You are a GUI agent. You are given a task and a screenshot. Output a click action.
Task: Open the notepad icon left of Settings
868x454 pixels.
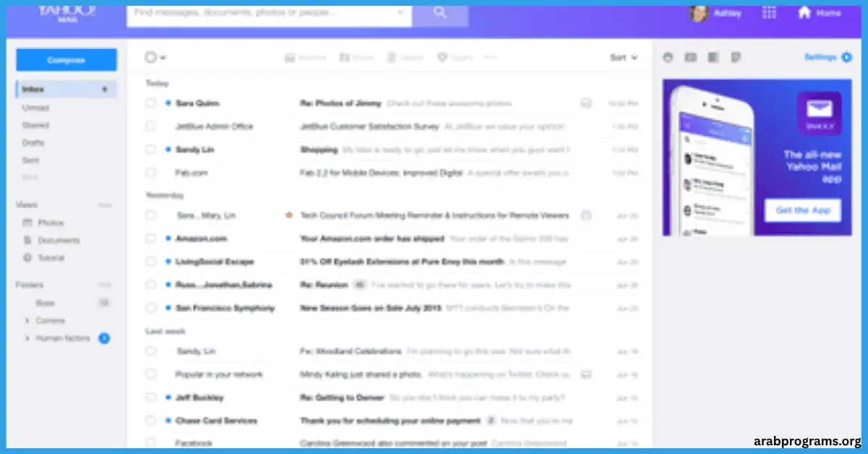[736, 57]
